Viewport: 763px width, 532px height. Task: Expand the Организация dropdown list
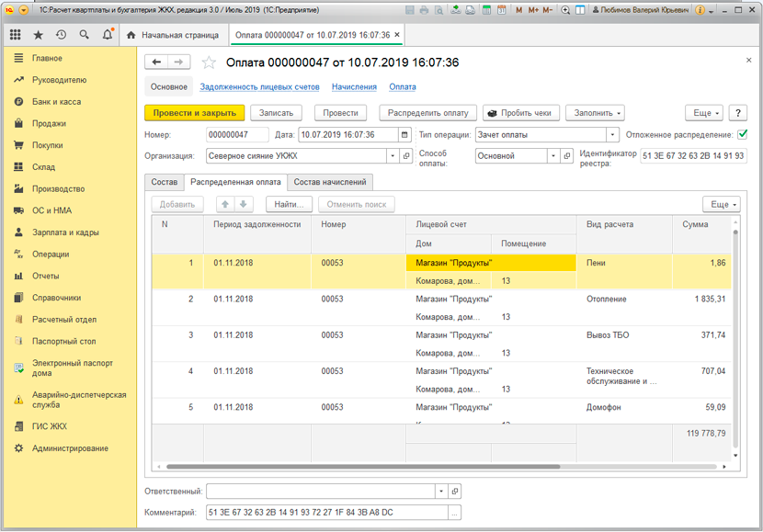392,156
